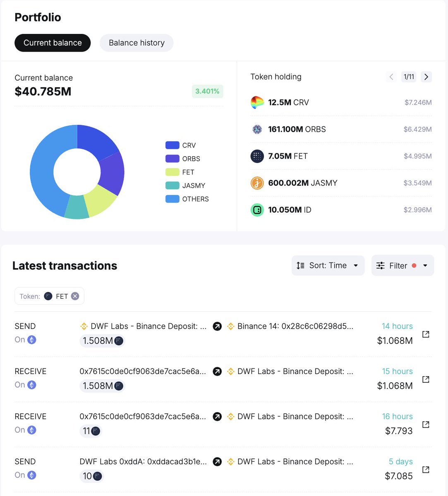The width and height of the screenshot is (448, 496).
Task: Open external link for 15 hours transaction
Action: [426, 379]
